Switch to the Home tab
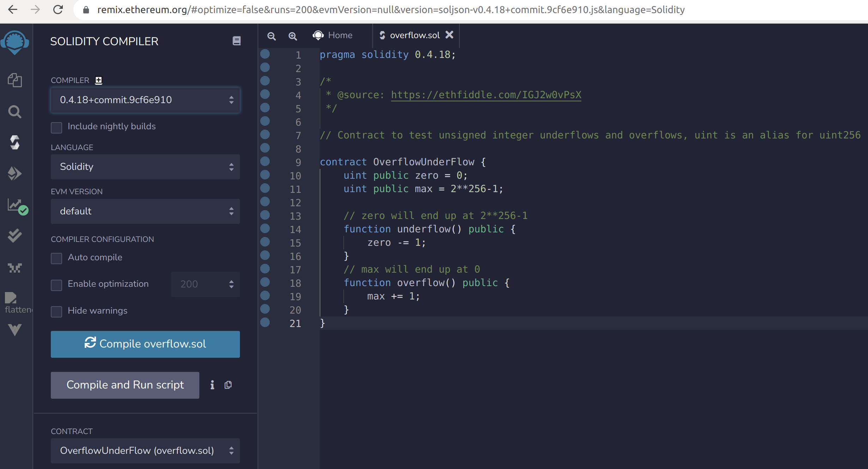This screenshot has width=868, height=469. click(333, 35)
